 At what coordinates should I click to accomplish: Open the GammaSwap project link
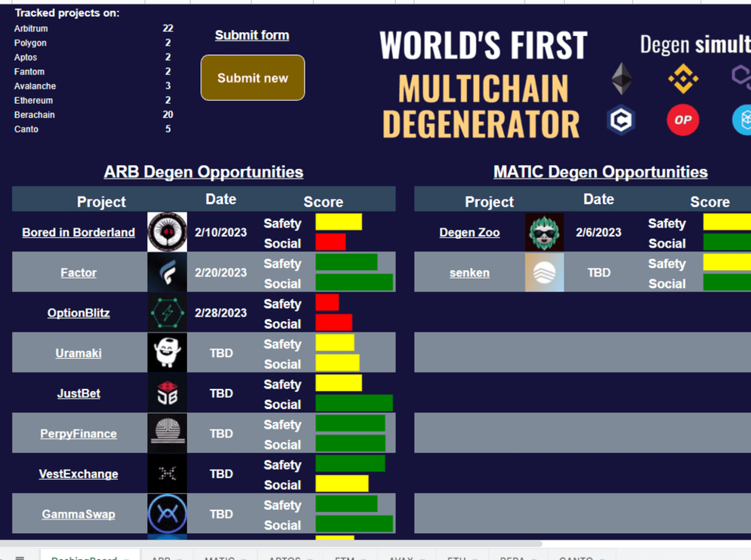tap(79, 514)
